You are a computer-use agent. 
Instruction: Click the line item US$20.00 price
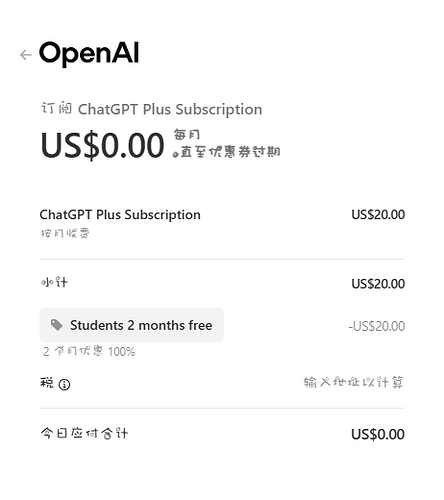click(378, 215)
